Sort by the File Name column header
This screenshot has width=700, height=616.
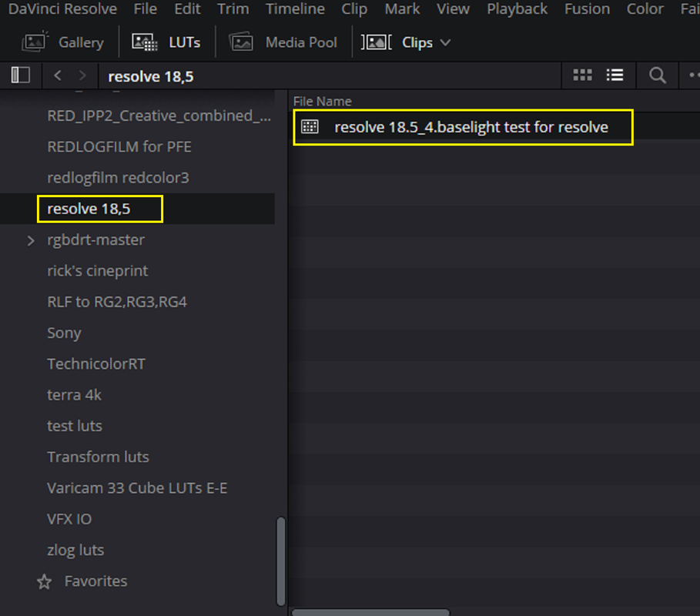coord(323,102)
